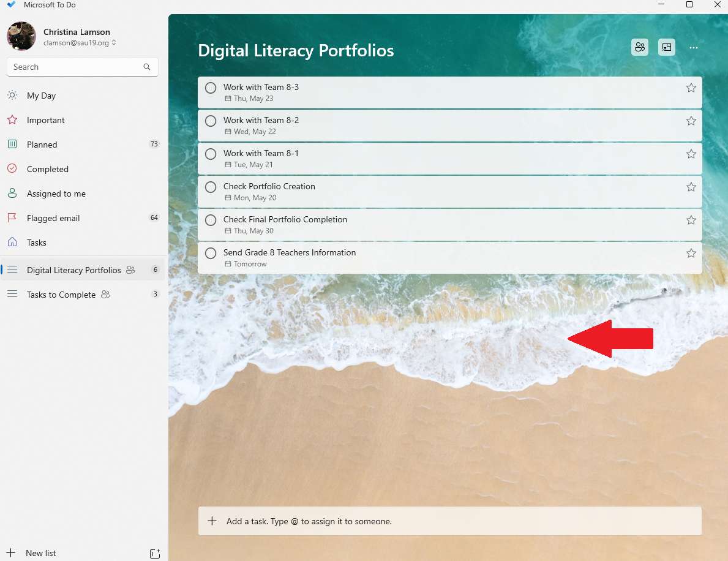The image size is (728, 561).
Task: Open the Flagged email list
Action: pyautogui.click(x=83, y=218)
